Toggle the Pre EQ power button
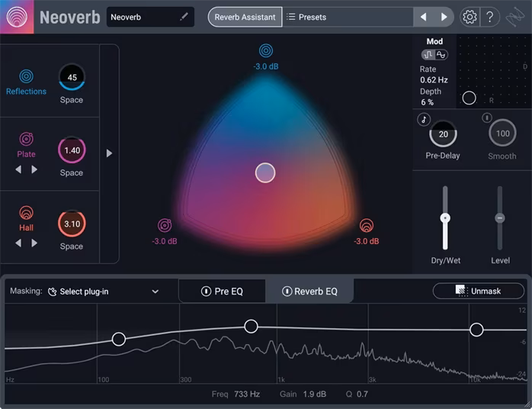 click(206, 291)
